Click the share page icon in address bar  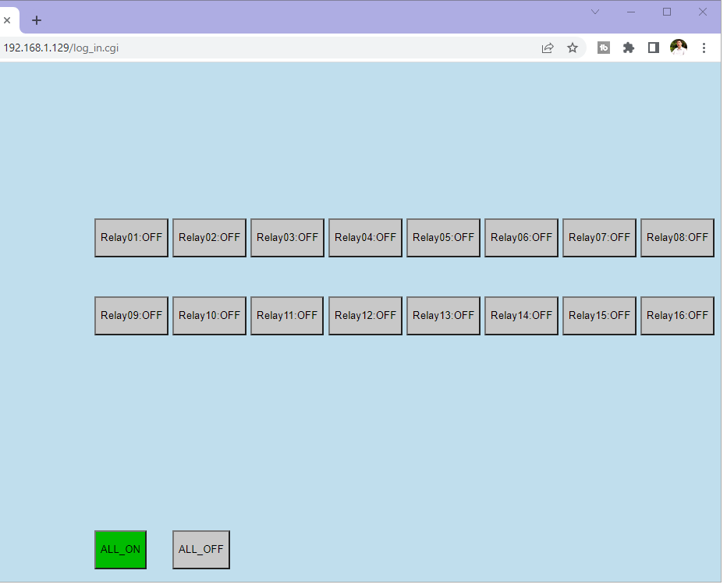click(548, 48)
